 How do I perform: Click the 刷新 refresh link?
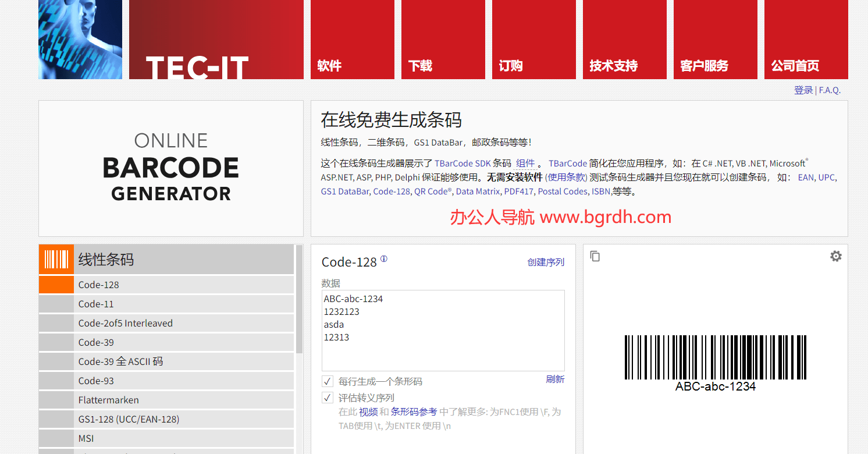pyautogui.click(x=554, y=379)
